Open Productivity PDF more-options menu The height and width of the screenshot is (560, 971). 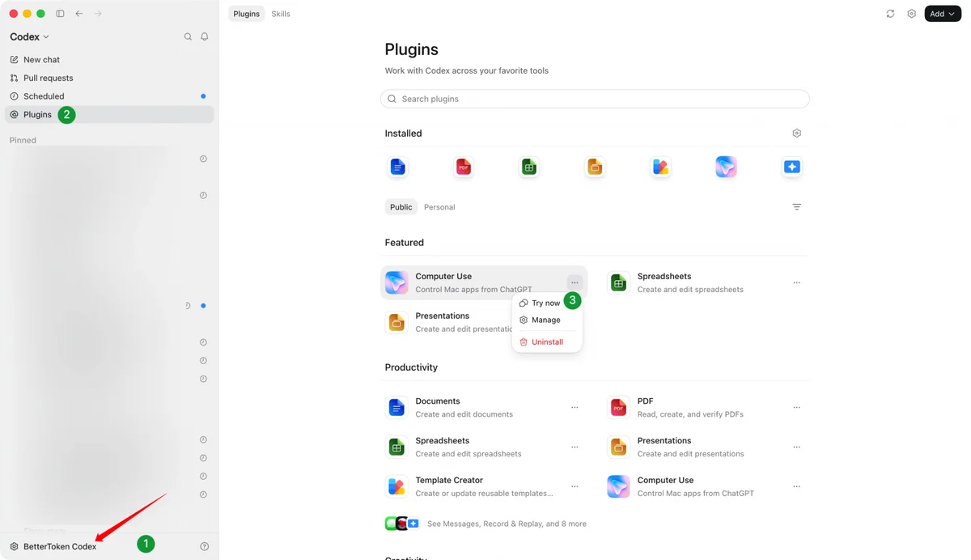pos(797,407)
